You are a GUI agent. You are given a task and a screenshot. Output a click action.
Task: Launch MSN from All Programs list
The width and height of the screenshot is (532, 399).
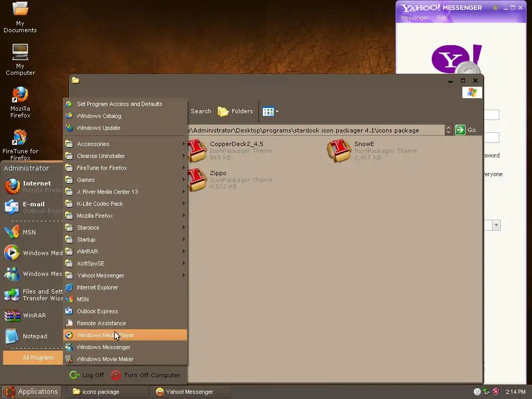pos(125,299)
